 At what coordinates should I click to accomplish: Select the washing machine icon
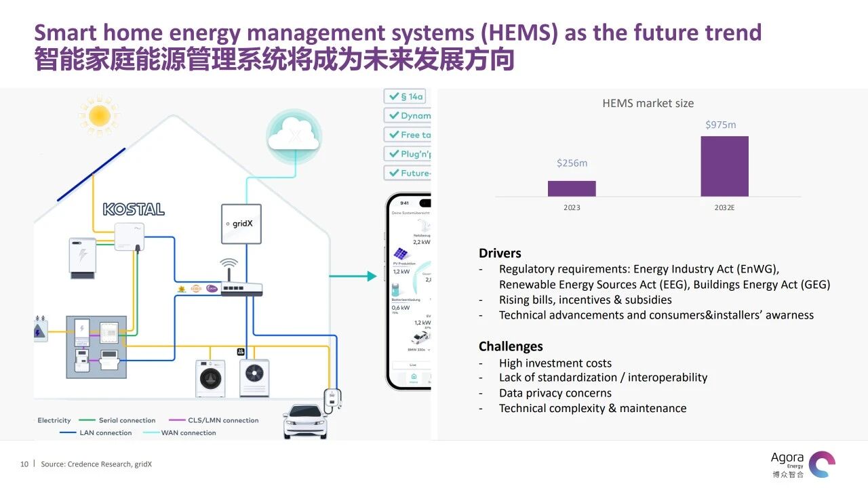coord(210,378)
